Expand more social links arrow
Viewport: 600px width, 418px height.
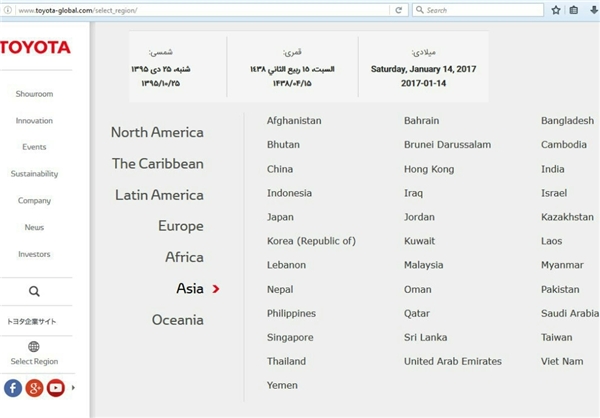point(73,388)
